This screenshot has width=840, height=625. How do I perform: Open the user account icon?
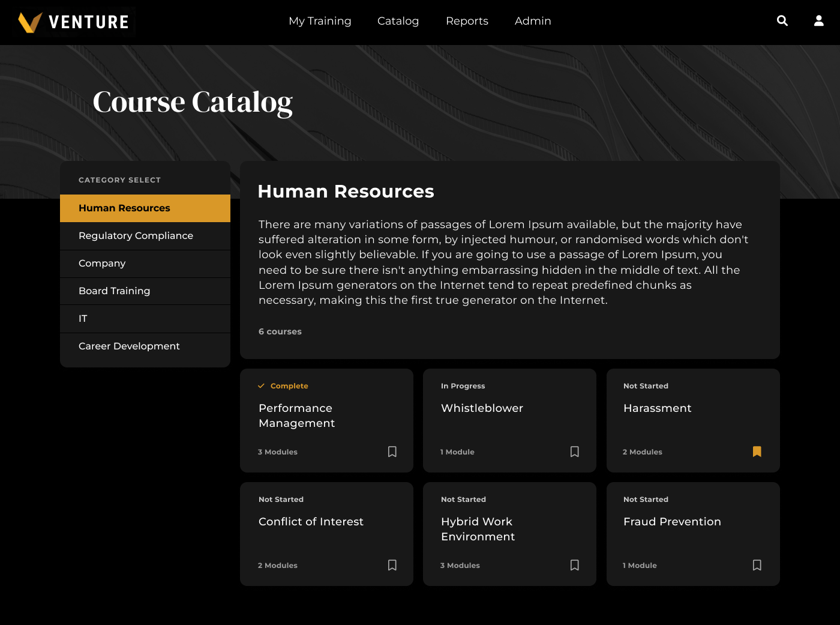(818, 20)
